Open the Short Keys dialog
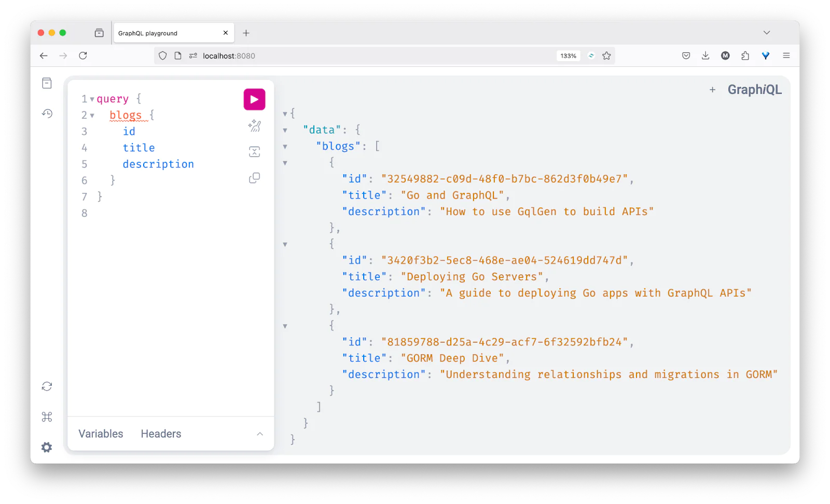Viewport: 830px width, 504px height. coord(47,416)
